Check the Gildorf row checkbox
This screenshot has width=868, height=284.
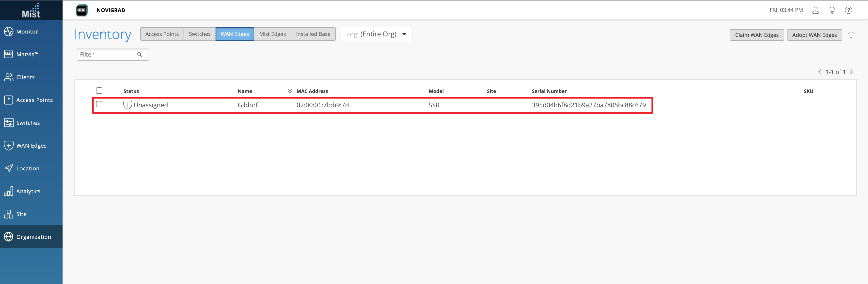(99, 104)
